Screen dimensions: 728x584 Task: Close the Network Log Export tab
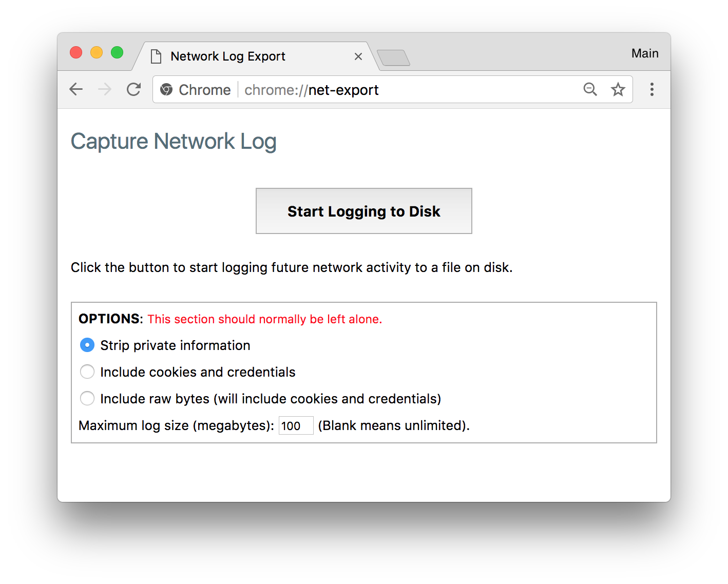pos(358,56)
